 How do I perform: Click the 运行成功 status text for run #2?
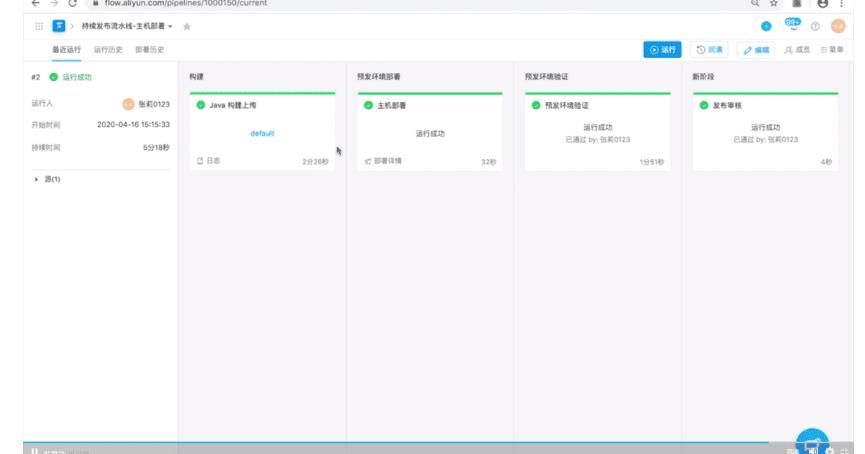click(x=77, y=77)
